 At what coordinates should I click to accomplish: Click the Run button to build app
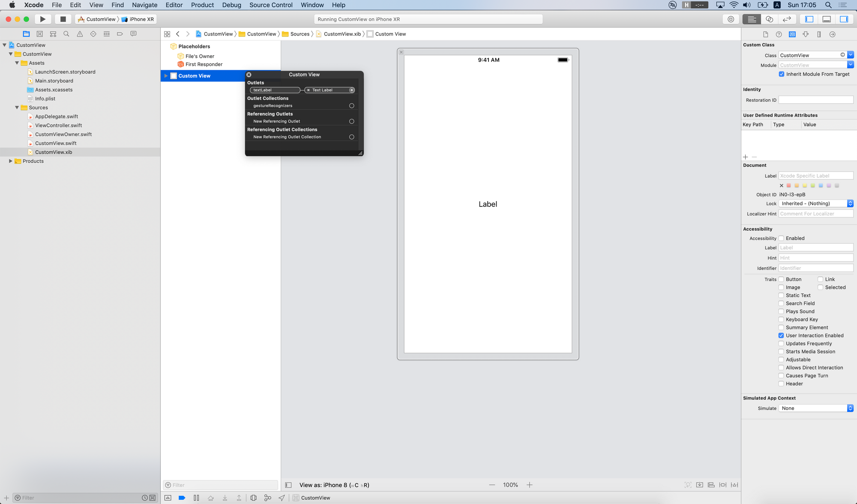point(42,18)
